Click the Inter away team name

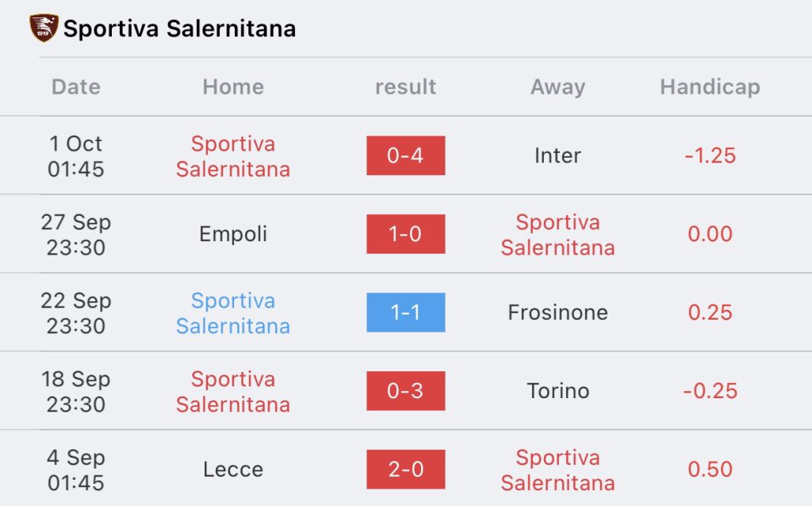(557, 155)
